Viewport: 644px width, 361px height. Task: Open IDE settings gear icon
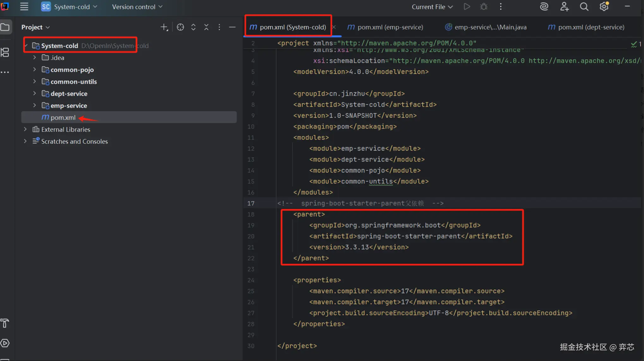[604, 7]
